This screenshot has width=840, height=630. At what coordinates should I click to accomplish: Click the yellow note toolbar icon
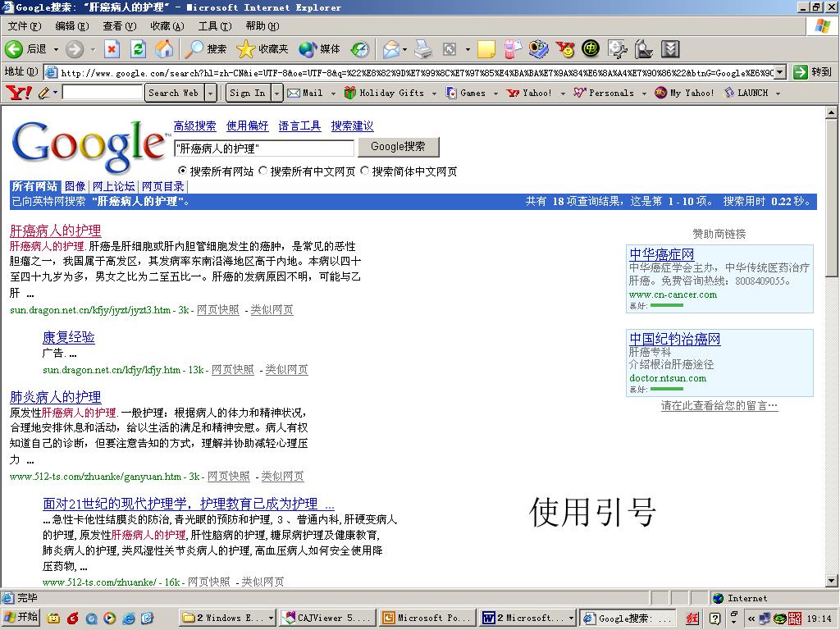486,49
